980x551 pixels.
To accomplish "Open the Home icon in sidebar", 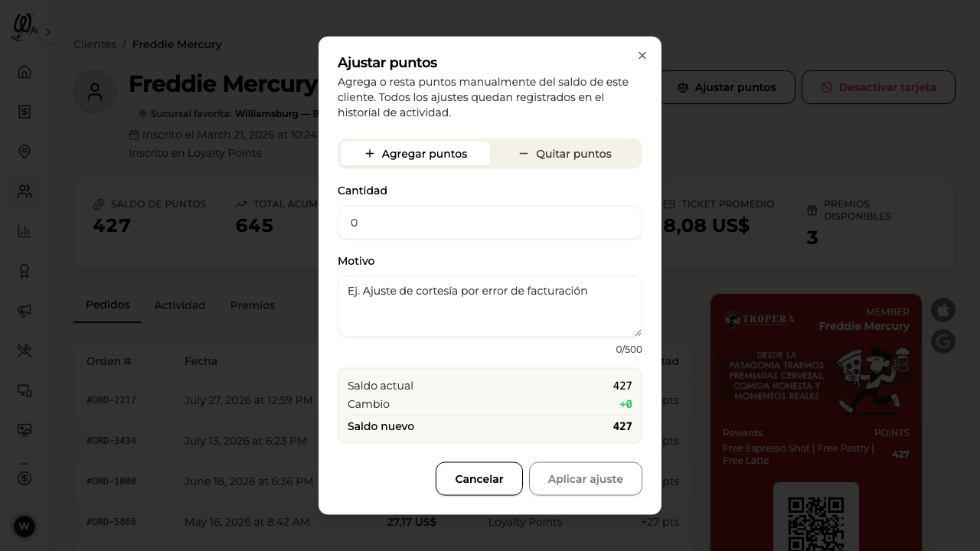I will coord(24,72).
